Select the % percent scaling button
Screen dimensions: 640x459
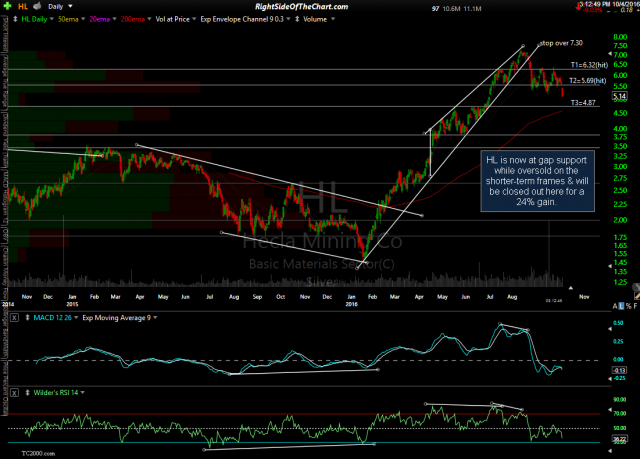point(628,306)
